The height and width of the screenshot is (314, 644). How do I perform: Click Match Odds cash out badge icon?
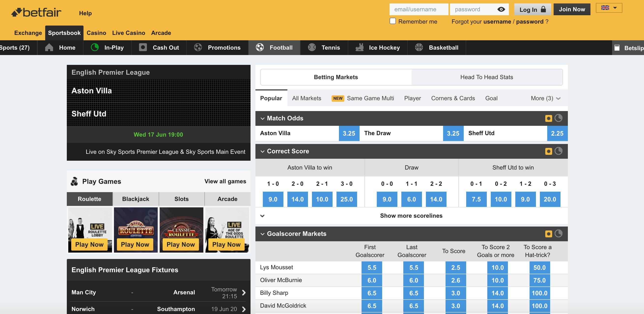click(x=548, y=118)
